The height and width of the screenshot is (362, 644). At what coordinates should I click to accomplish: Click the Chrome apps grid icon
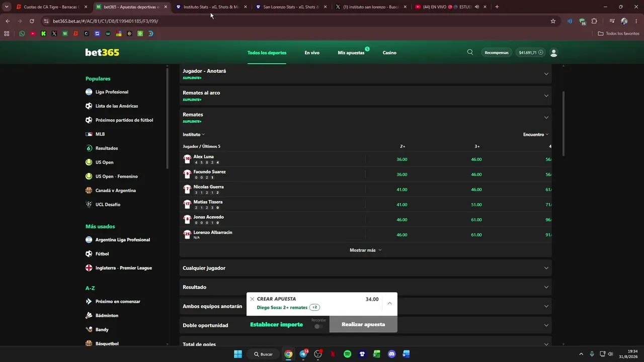tap(7, 34)
